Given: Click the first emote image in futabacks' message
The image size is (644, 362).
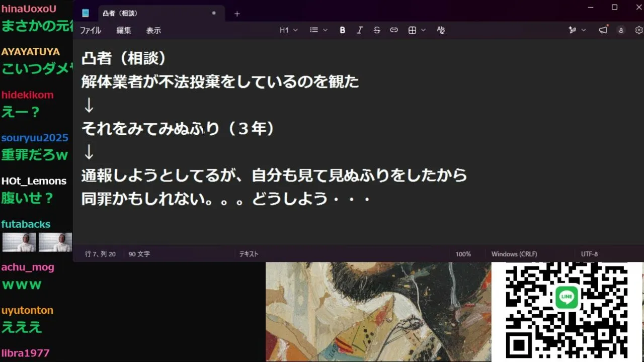Looking at the screenshot, I should [x=19, y=242].
